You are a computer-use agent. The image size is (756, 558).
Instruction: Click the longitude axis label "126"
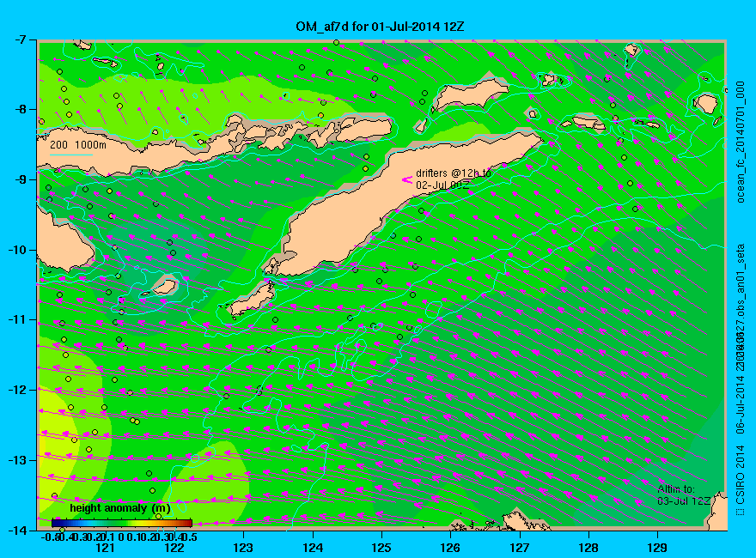(x=450, y=548)
